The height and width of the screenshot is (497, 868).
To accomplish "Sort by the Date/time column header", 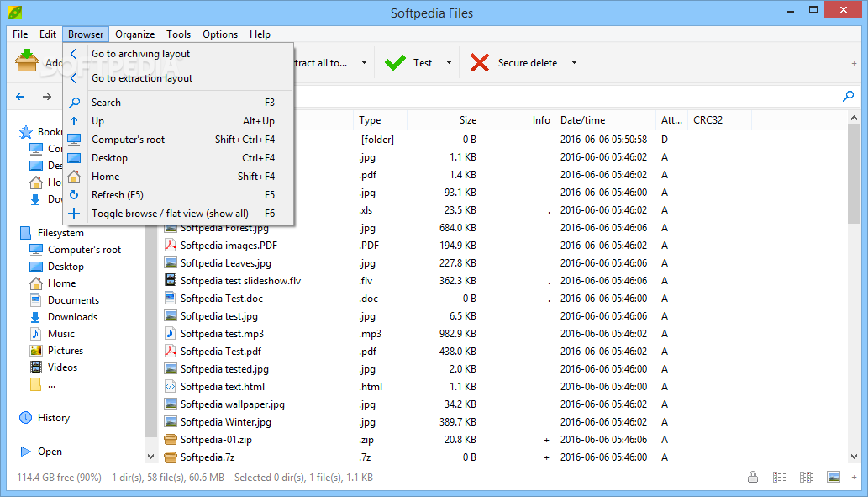I will 606,120.
